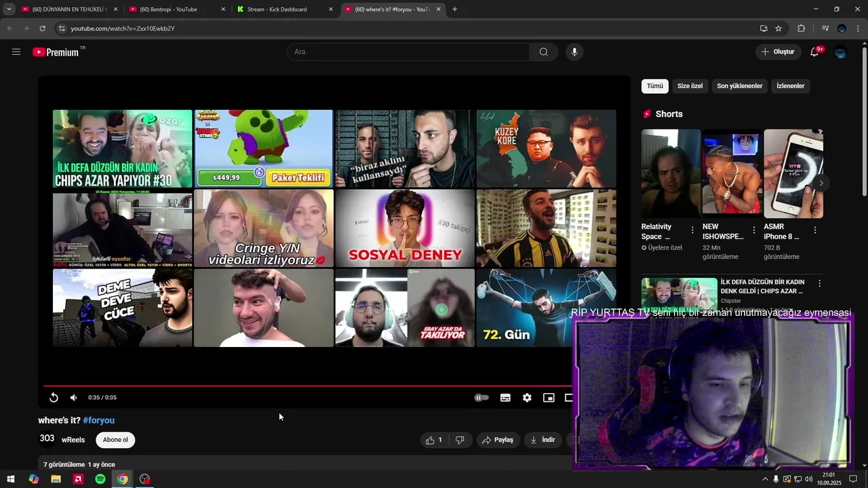868x488 pixels.
Task: Select the Size özel filter chip
Action: click(690, 86)
